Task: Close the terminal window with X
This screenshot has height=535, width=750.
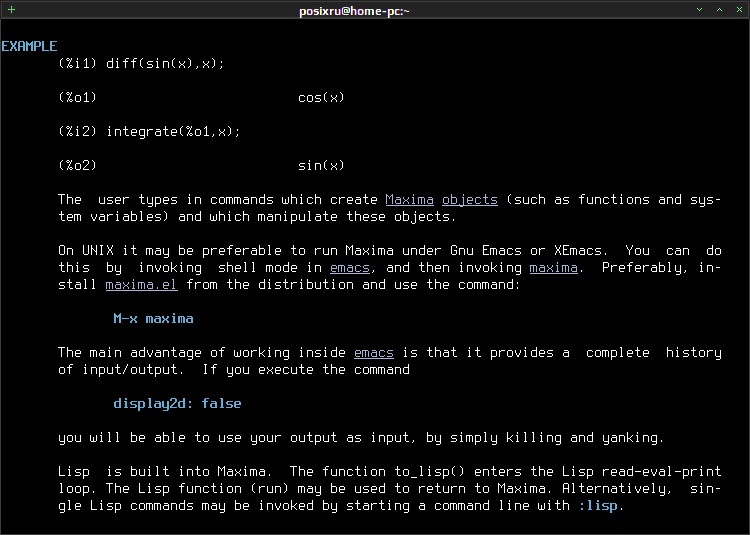Action: (x=739, y=10)
